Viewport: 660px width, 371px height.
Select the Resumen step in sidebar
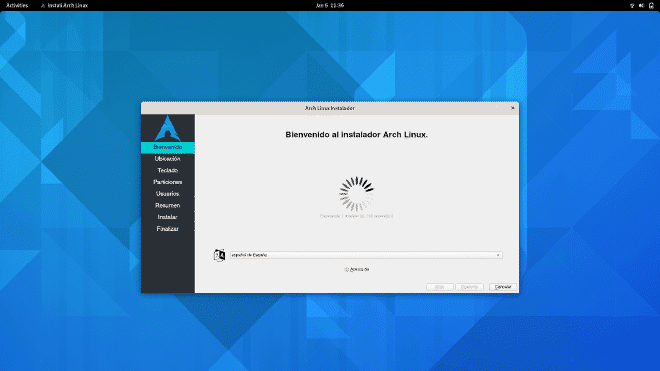[168, 206]
